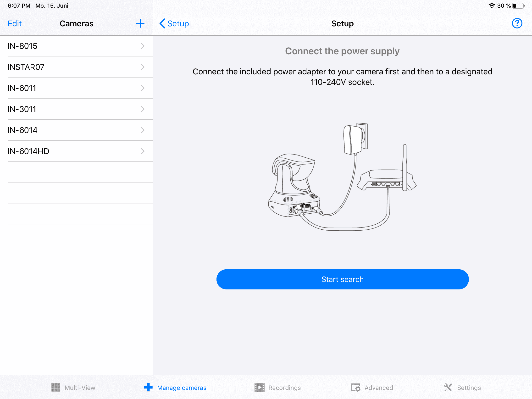The width and height of the screenshot is (532, 399).
Task: Tap the camera router connection illustration
Action: point(342,177)
